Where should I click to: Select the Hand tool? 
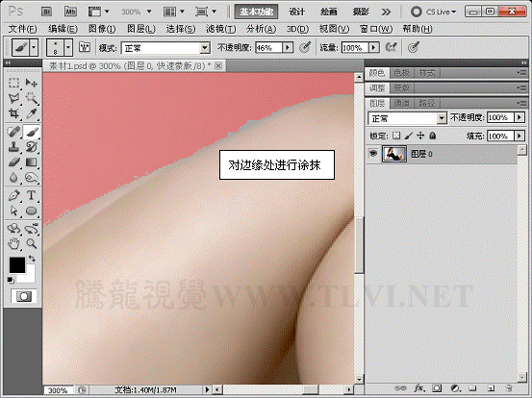tap(13, 244)
